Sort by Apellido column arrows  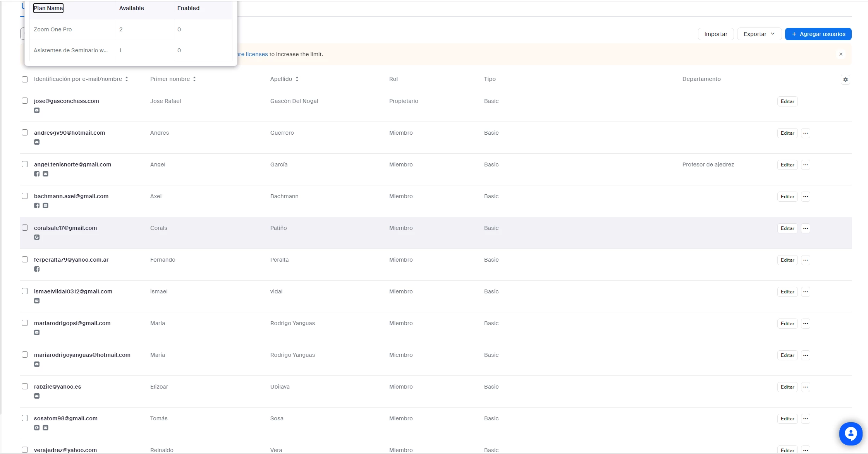click(x=297, y=79)
